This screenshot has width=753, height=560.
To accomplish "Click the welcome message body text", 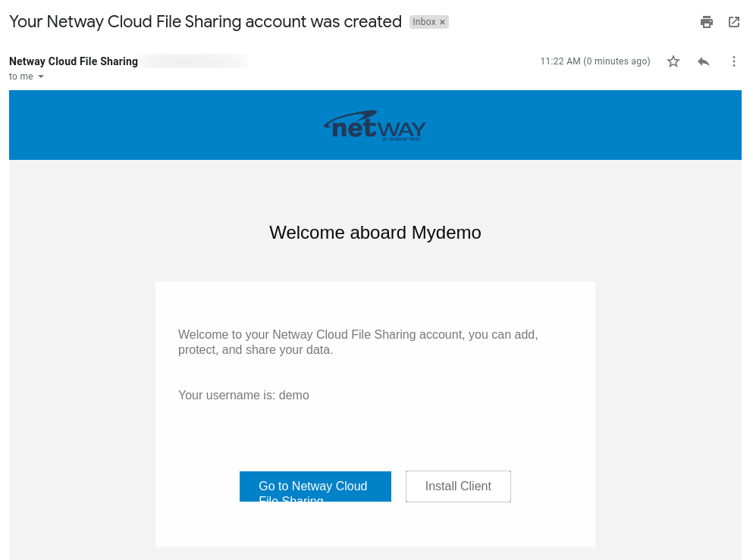I will click(357, 342).
